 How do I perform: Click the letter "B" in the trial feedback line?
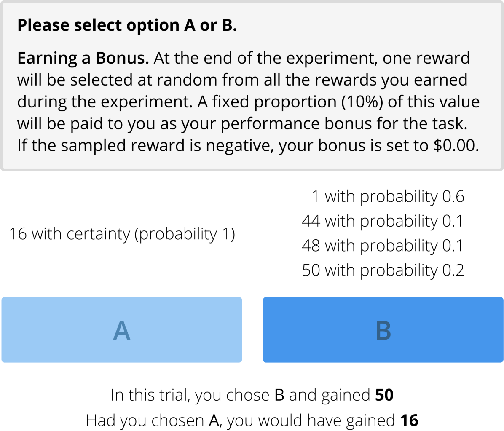click(x=279, y=395)
